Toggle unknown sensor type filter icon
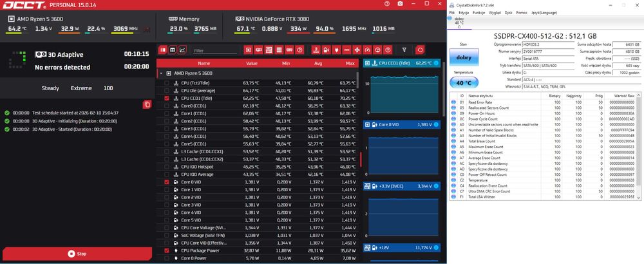Screen dimensions: 644x264 pos(388,50)
